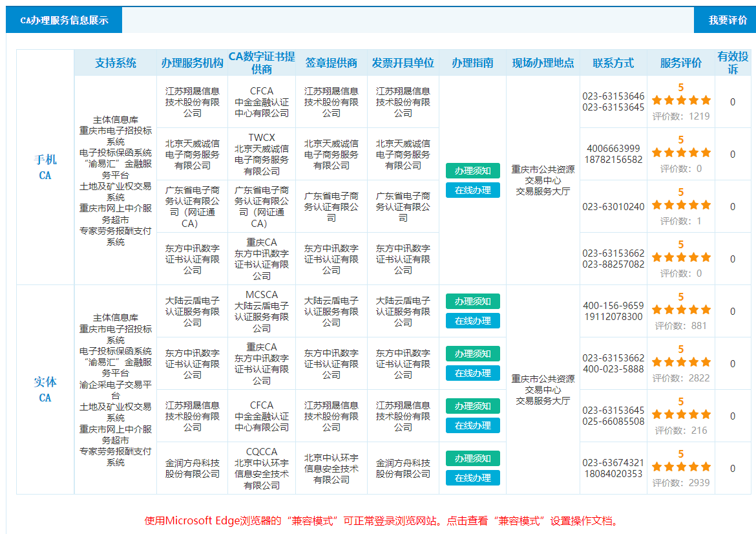Viewport: 756px width, 534px height.
Task: Click star rating with 1219 reviews
Action: (x=680, y=100)
